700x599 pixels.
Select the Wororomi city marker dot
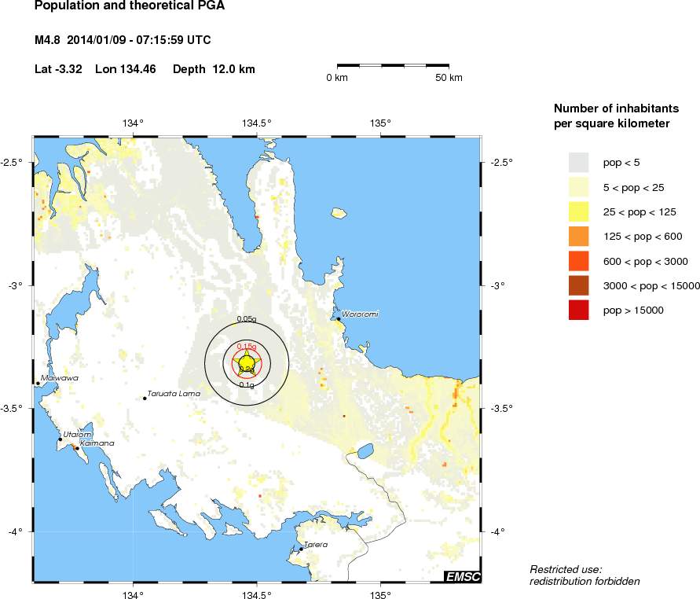coord(339,319)
